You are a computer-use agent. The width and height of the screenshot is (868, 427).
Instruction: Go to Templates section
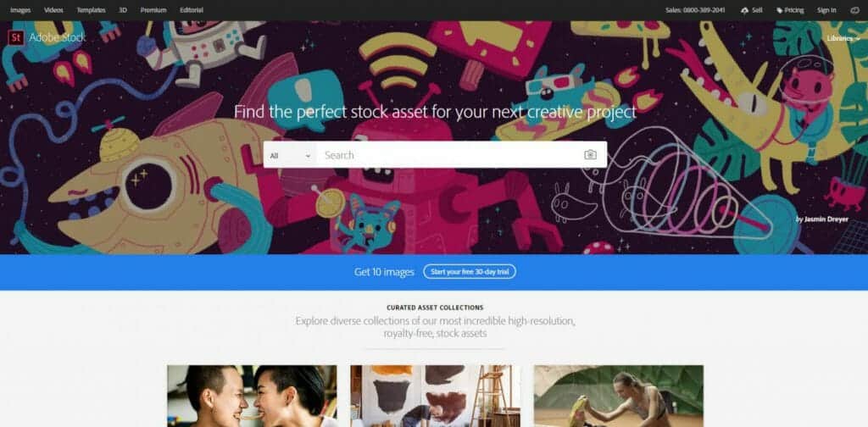tap(91, 10)
